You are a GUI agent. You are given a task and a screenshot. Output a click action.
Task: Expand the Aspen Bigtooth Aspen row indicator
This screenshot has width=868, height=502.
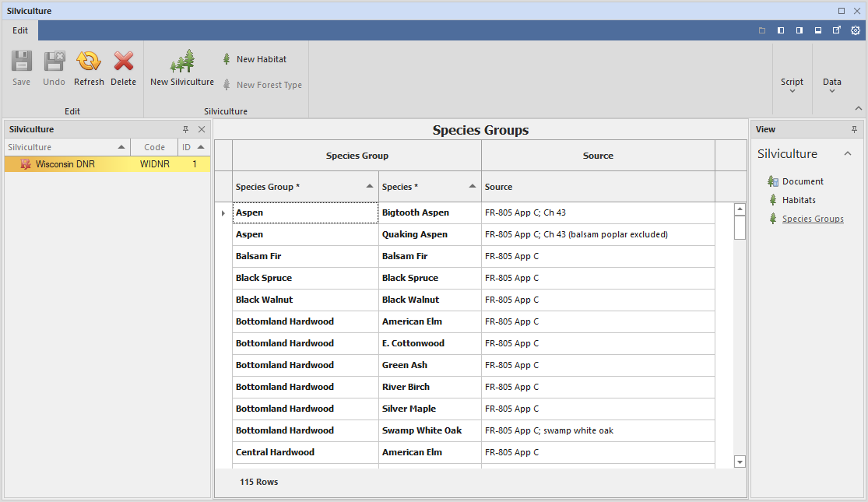pos(223,213)
